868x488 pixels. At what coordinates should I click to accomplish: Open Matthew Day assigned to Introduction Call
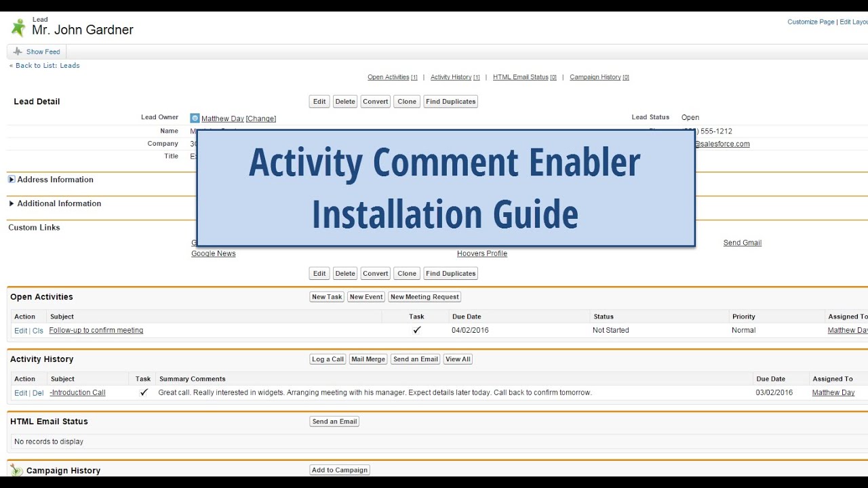click(833, 393)
